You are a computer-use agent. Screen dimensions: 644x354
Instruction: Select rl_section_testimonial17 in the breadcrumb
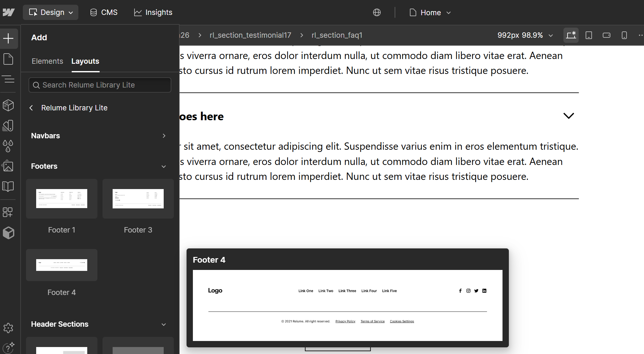coord(250,35)
